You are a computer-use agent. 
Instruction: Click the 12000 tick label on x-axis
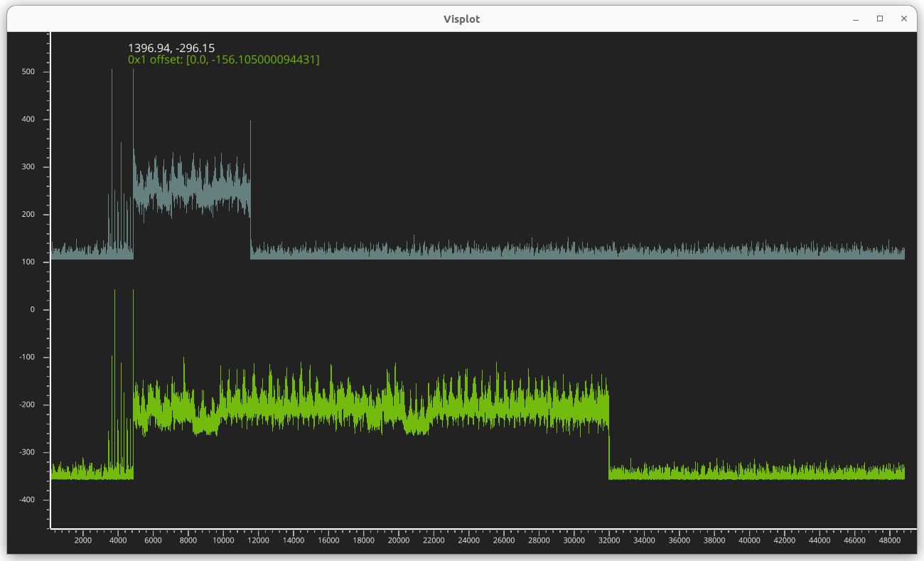click(258, 540)
